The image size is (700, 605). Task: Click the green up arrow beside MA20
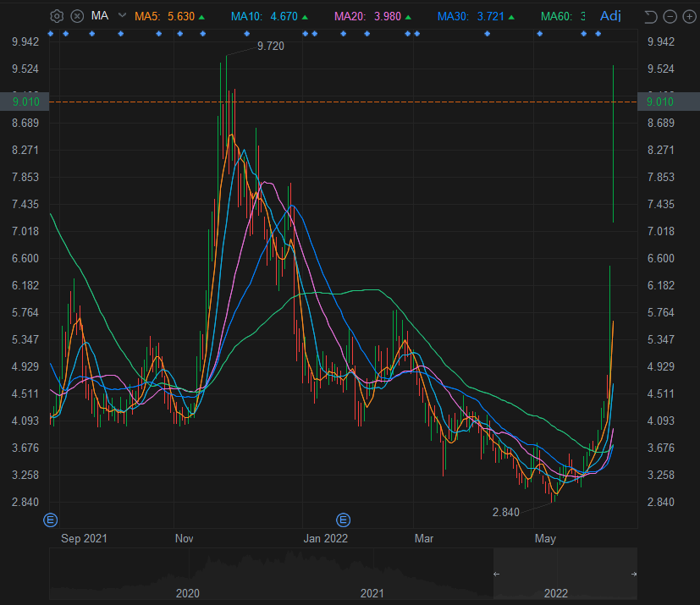tap(408, 17)
